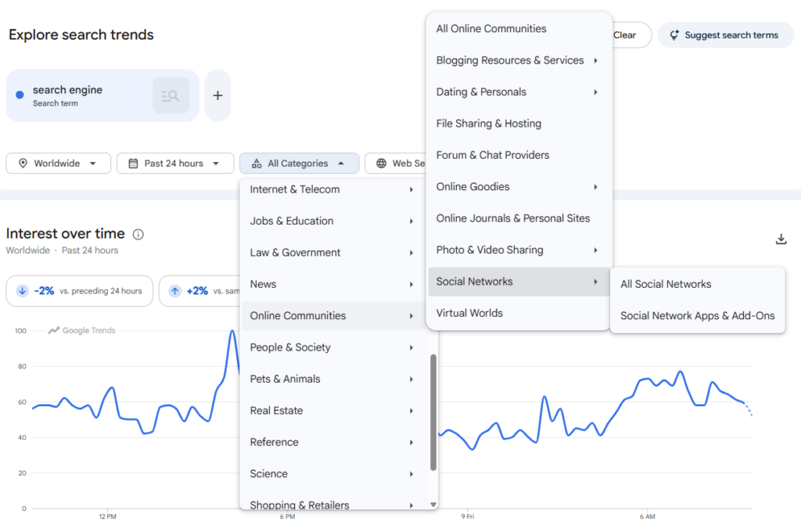Add a new comparison term with plus
Screen dimensions: 801x532
(x=217, y=95)
